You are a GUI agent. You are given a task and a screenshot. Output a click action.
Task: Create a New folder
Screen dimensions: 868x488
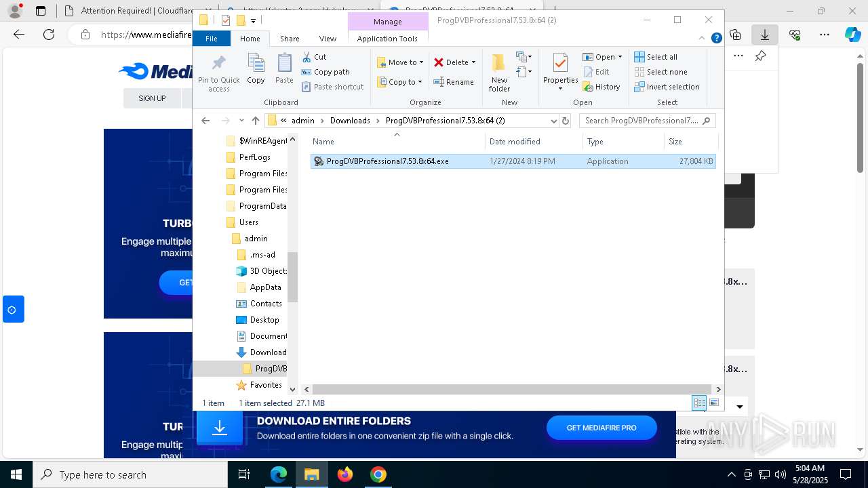[499, 73]
